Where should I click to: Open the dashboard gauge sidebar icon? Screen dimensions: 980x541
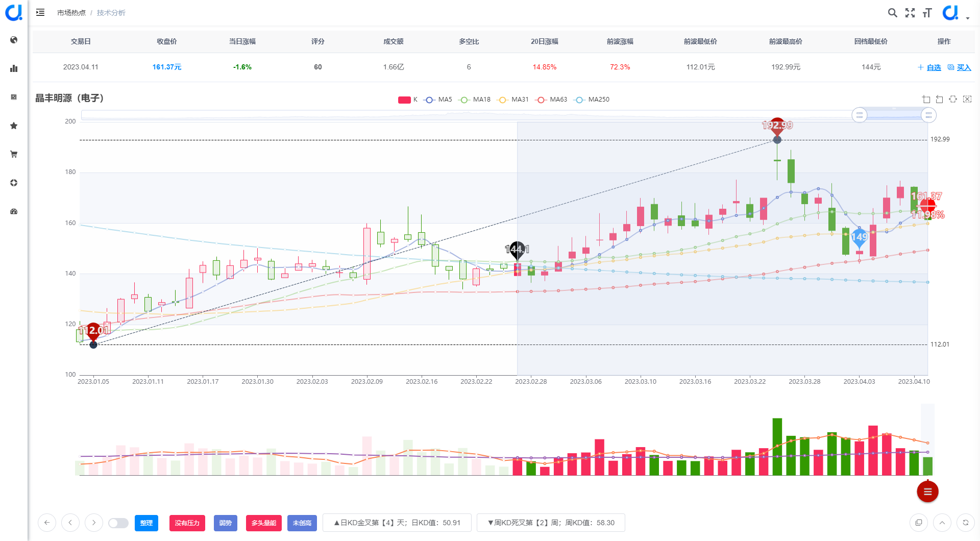(14, 211)
